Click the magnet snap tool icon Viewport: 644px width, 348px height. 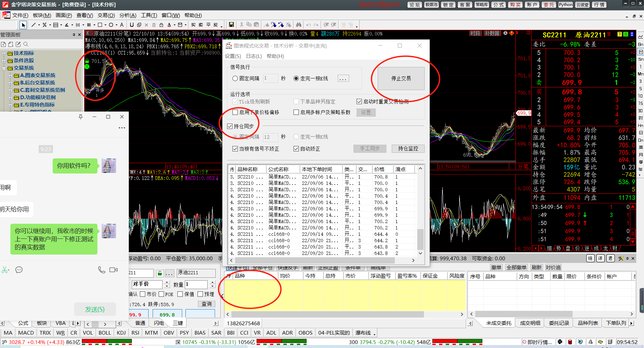(x=132, y=25)
